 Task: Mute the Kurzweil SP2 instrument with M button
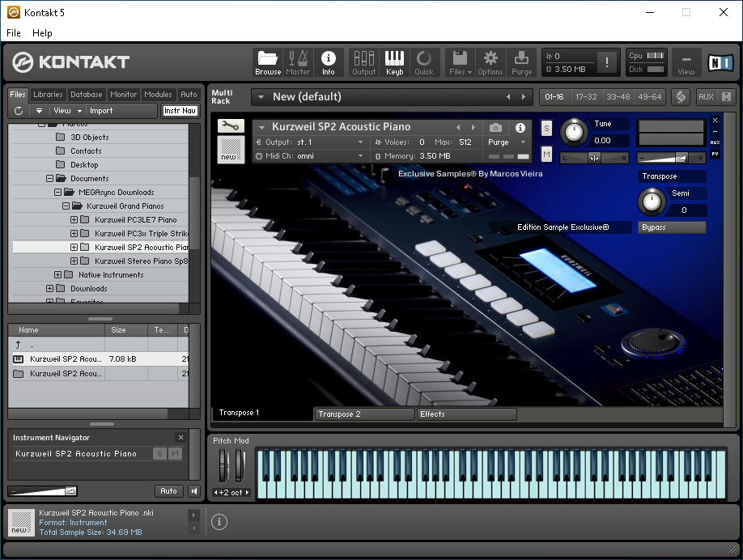[x=546, y=154]
